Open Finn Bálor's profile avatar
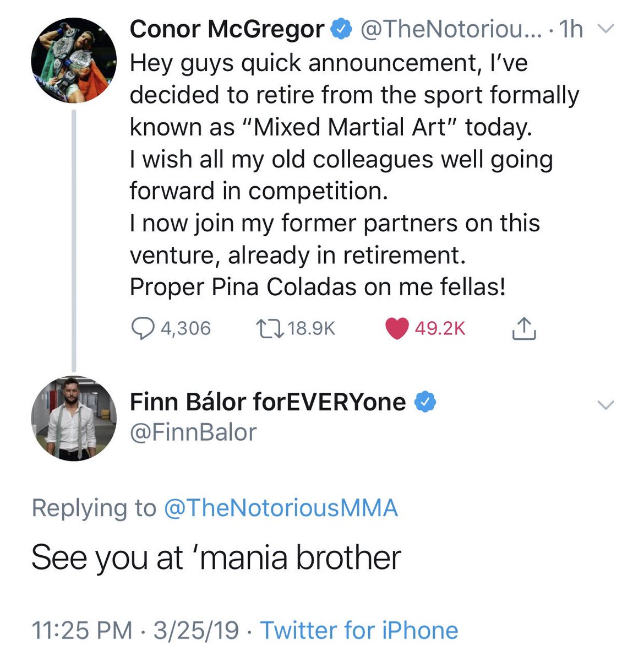Screen dimensions: 644x661 pyautogui.click(x=74, y=419)
